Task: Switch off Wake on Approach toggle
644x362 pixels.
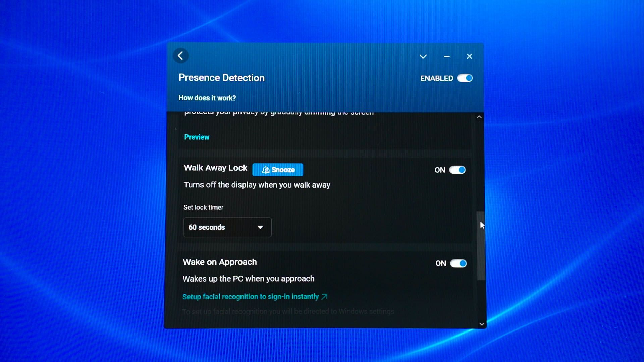Action: coord(459,263)
